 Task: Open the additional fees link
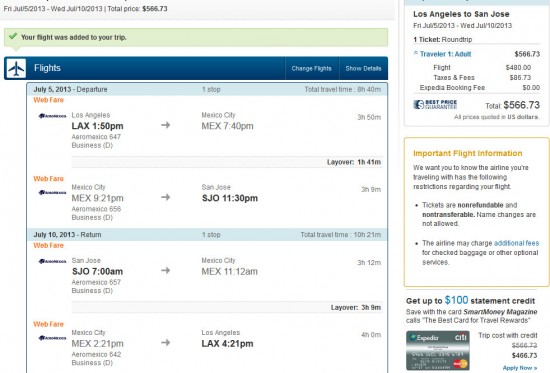[516, 243]
